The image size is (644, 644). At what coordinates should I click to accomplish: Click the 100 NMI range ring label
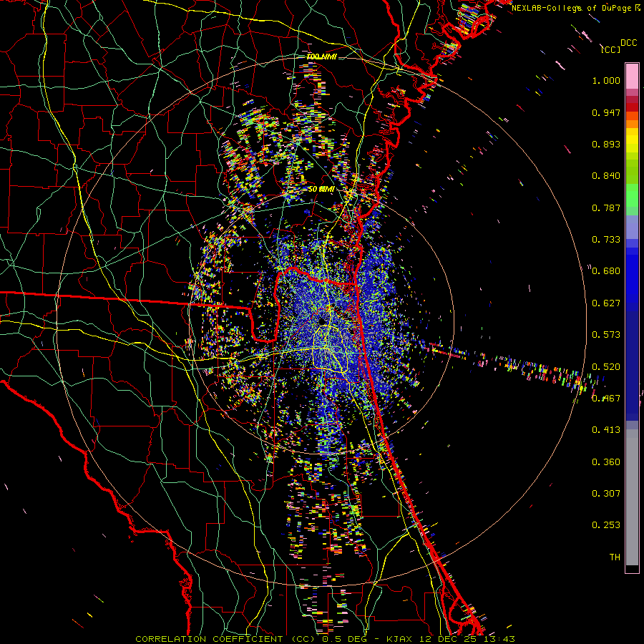(x=321, y=57)
